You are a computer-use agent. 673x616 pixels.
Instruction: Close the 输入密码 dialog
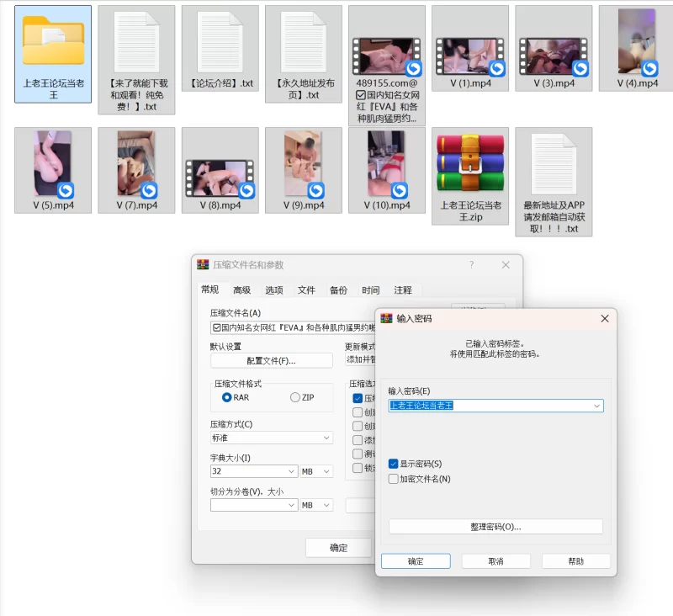pyautogui.click(x=604, y=318)
